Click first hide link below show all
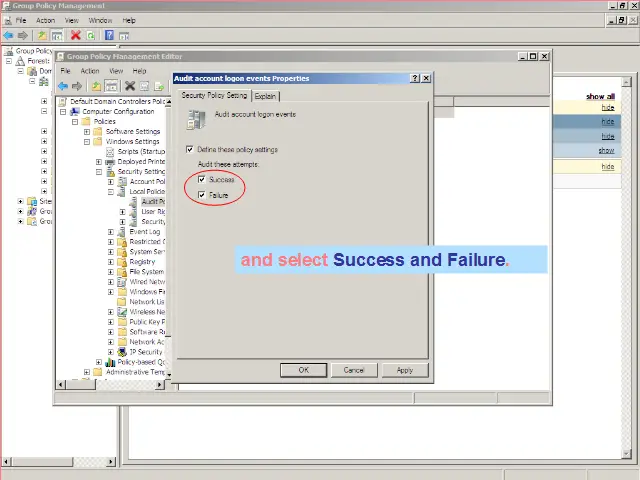The height and width of the screenshot is (480, 640). click(608, 107)
